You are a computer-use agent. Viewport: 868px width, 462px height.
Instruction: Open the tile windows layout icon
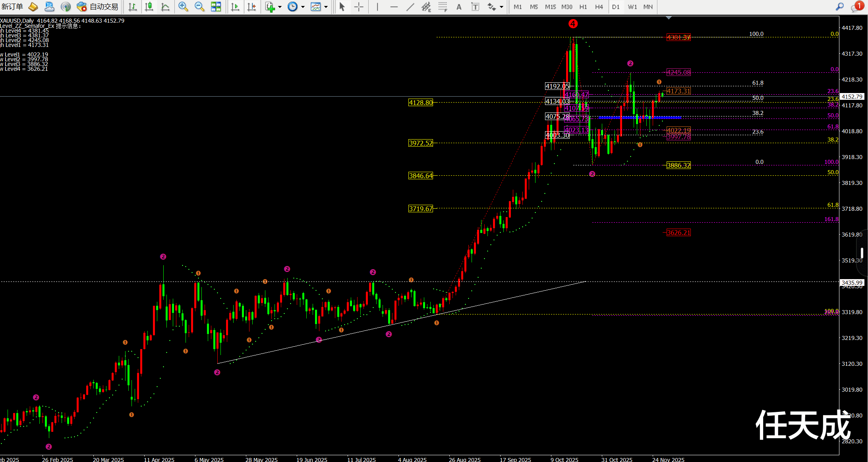pos(216,7)
